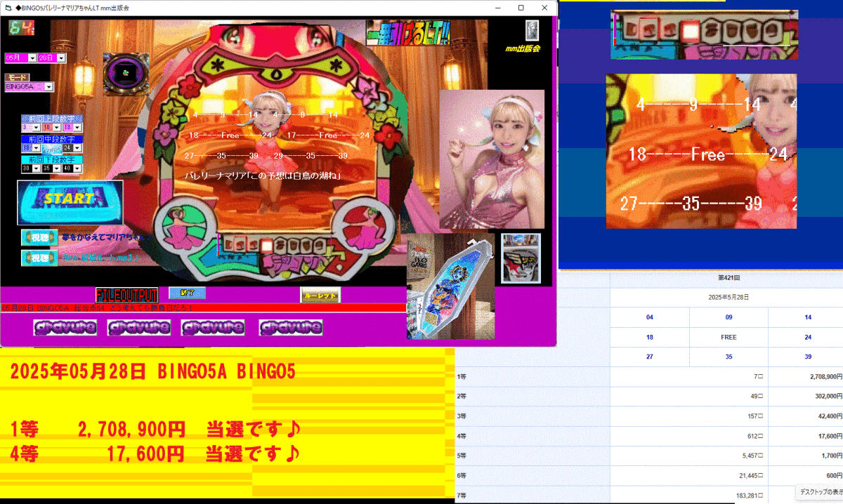
Task: Open 前回中段数字 dropdown showing 18
Action: pos(36,148)
